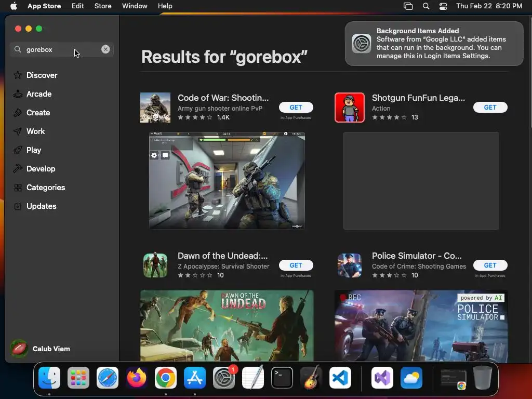
Task: Click the date and time clock
Action: (489, 6)
